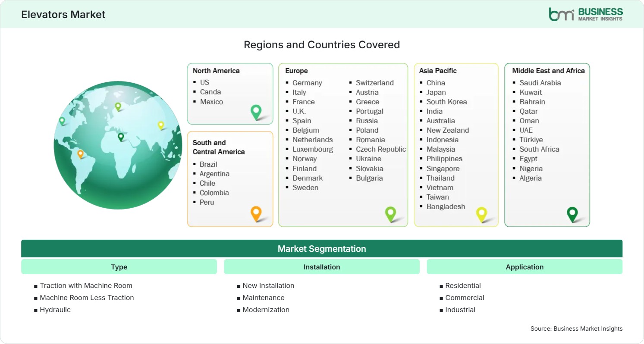Click Bulgaria in the Europe list

click(369, 178)
